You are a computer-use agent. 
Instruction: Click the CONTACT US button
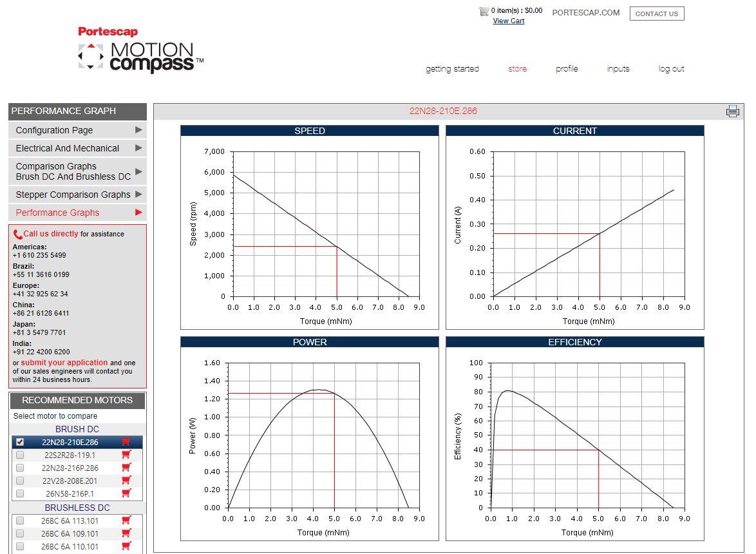pos(657,14)
